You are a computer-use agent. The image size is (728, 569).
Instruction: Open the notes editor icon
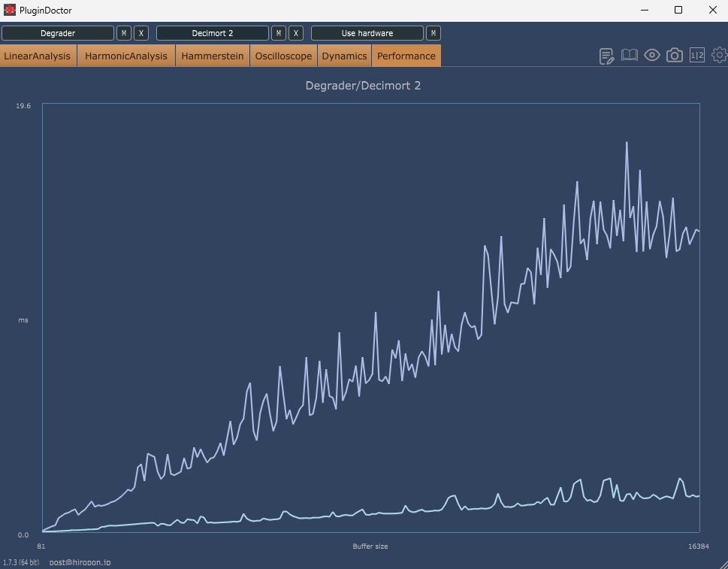point(606,56)
